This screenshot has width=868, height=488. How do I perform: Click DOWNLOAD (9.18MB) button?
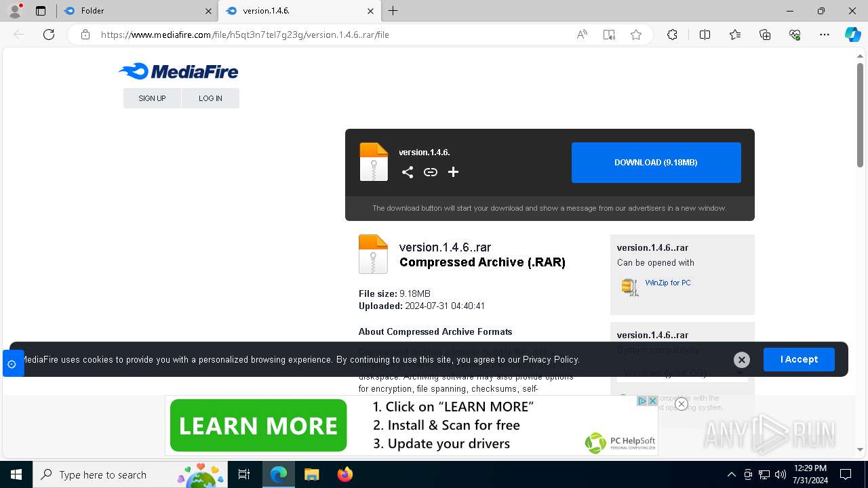[x=656, y=163]
